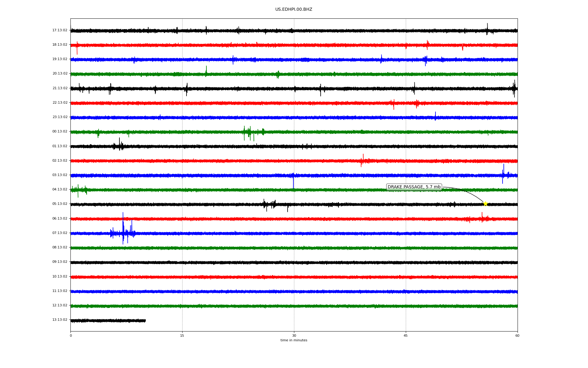Click the x-axis label 'time in minutes'
Image resolution: width=588 pixels, height=368 pixels.
point(294,340)
